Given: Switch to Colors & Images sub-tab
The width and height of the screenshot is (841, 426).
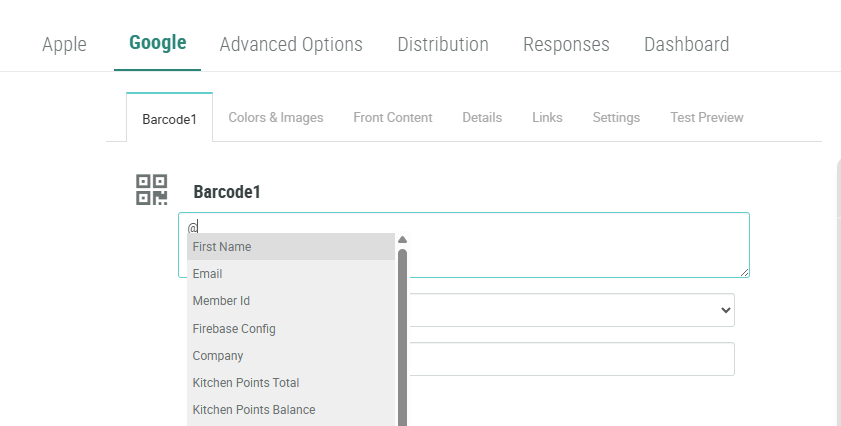Looking at the screenshot, I should pos(276,118).
